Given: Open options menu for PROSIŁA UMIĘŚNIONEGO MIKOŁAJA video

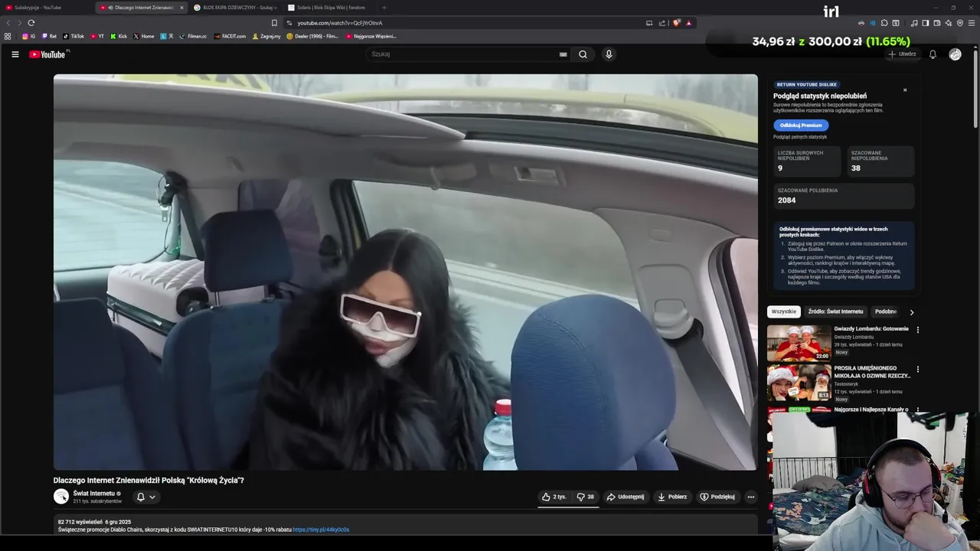Looking at the screenshot, I should [x=918, y=370].
